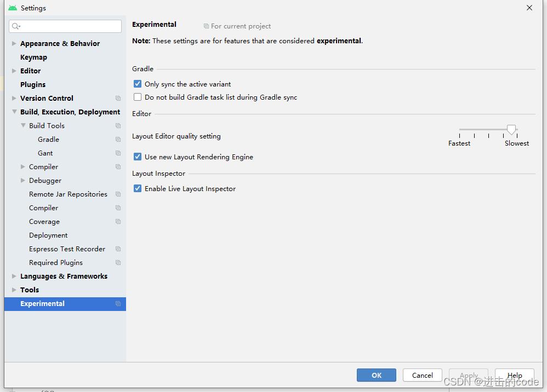Select the Experimental settings row
Image resolution: width=547 pixels, height=392 pixels.
[x=65, y=304]
